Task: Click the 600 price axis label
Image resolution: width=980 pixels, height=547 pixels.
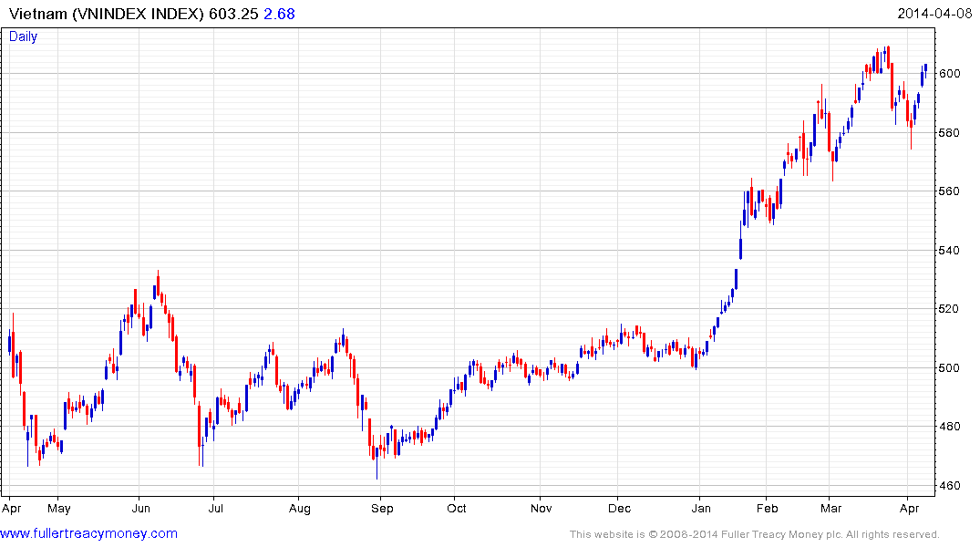Action: [950, 74]
